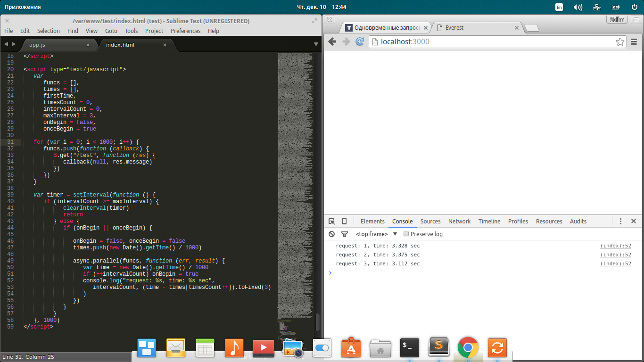Open (index):52 link for request 1
This screenshot has width=644, height=362.
(x=615, y=246)
